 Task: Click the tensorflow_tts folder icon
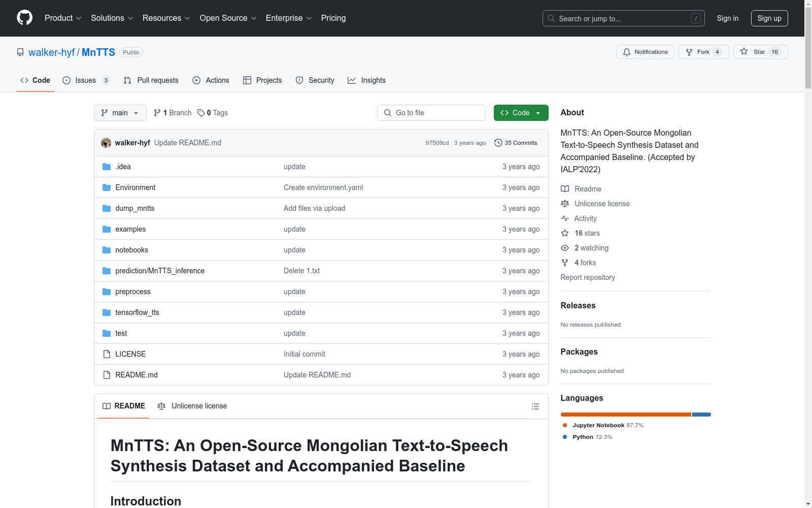coord(107,312)
